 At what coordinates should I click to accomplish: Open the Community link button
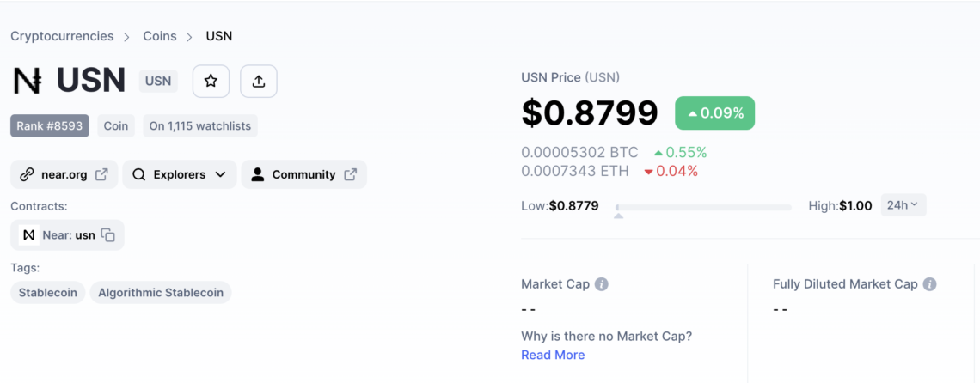[x=303, y=174]
